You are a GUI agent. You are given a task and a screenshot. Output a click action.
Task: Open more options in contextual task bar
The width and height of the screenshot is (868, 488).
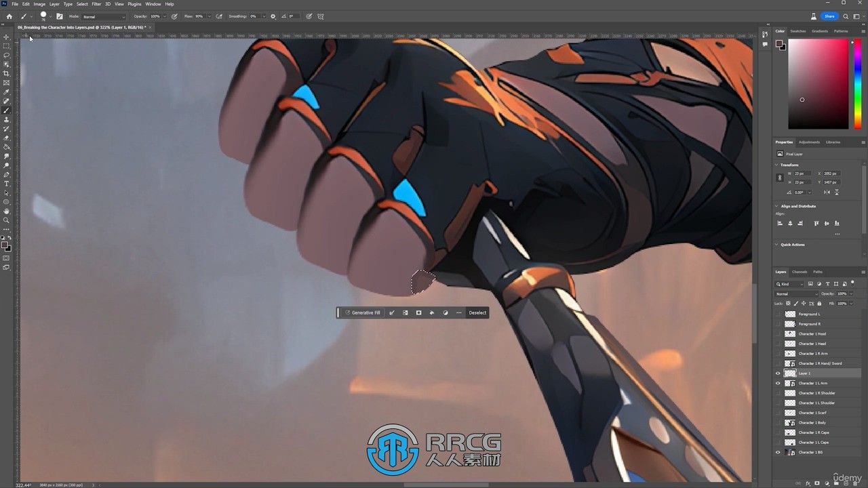tap(459, 312)
